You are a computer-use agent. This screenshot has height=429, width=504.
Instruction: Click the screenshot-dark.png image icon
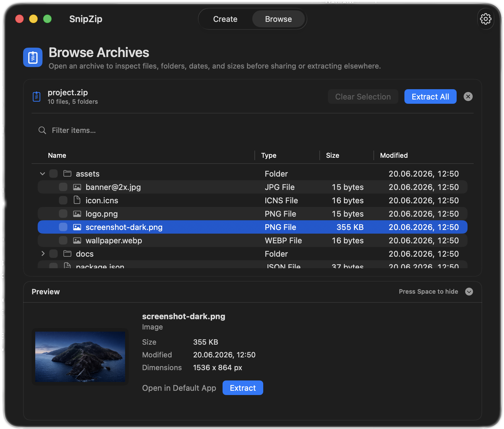pos(77,227)
